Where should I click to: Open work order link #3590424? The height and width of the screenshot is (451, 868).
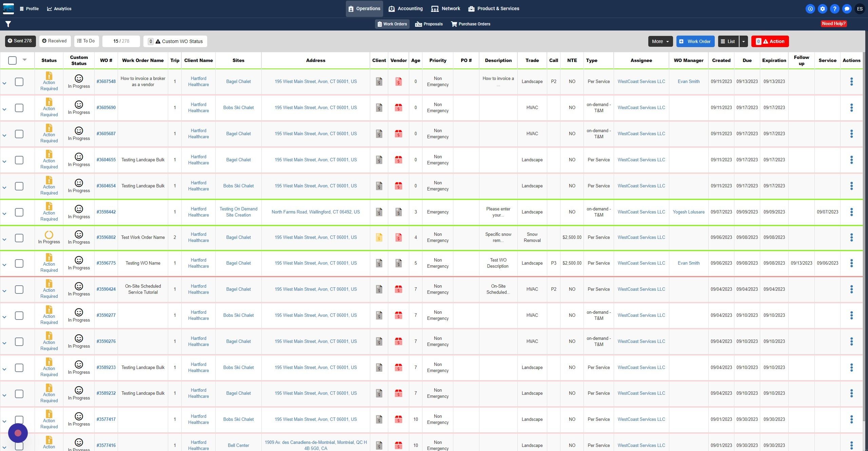(106, 289)
